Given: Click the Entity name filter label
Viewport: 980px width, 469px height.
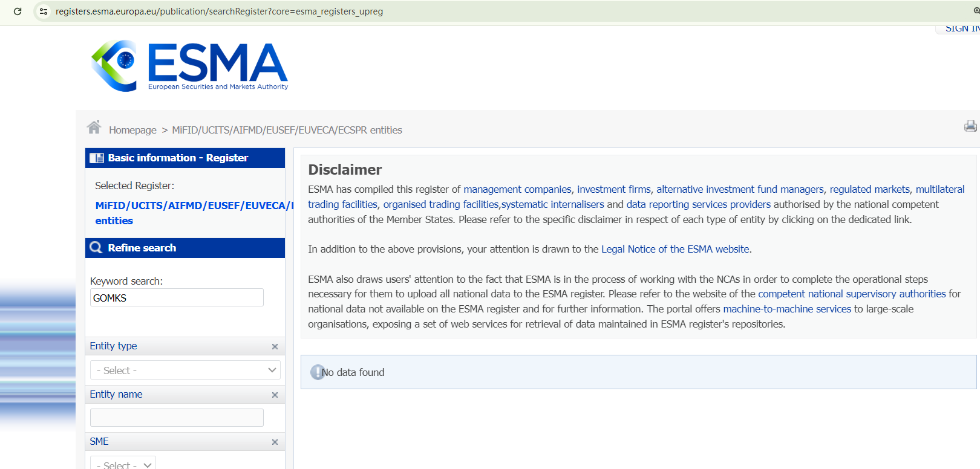Looking at the screenshot, I should pos(116,394).
